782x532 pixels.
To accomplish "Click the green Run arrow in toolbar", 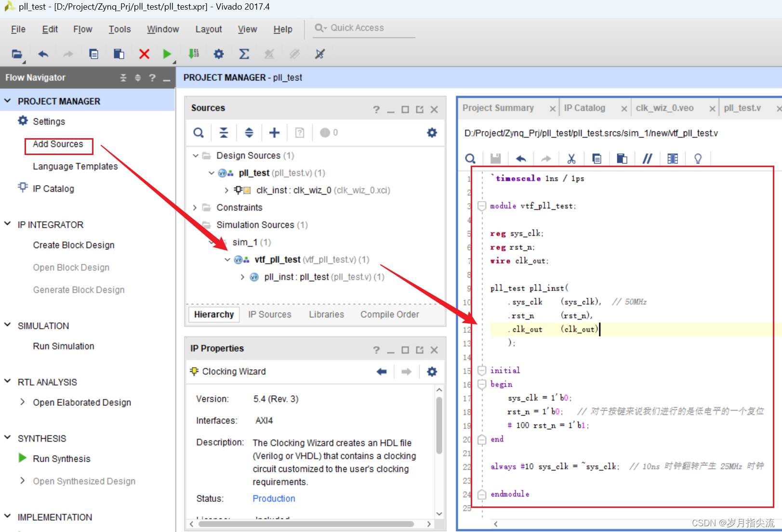I will coord(167,54).
